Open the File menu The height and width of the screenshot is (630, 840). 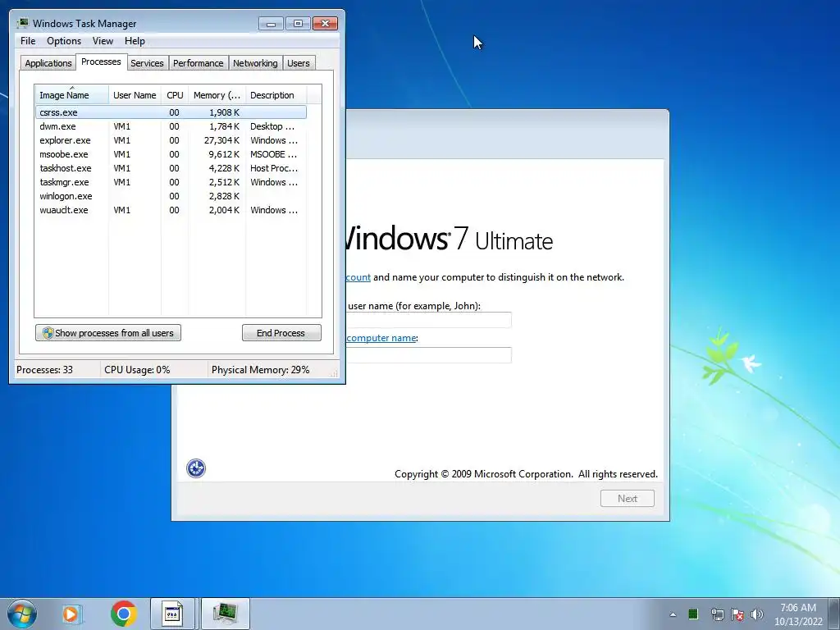28,41
